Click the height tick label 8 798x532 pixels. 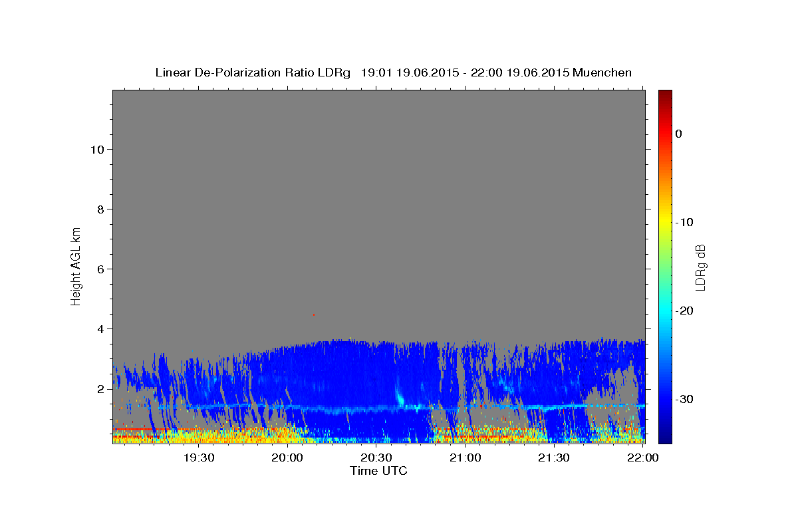100,209
